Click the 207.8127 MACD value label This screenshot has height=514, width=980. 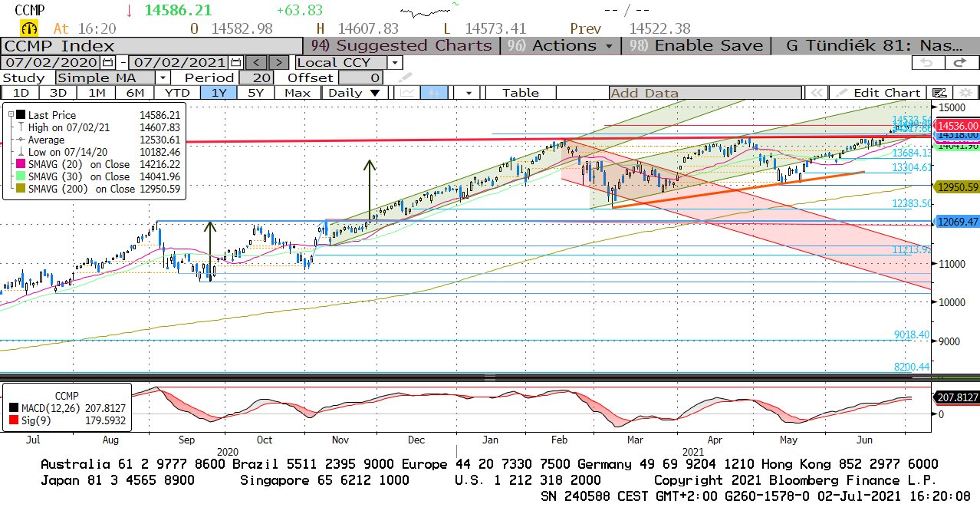958,397
